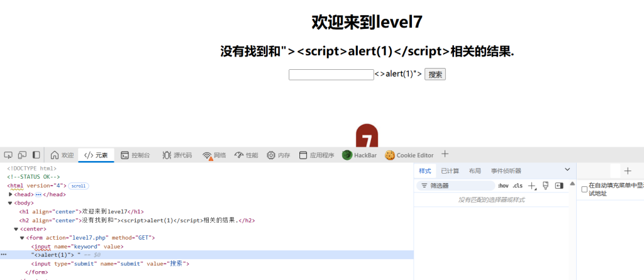Toggle the computed styles sidebar icon
The width and height of the screenshot is (644, 280).
coord(559,186)
